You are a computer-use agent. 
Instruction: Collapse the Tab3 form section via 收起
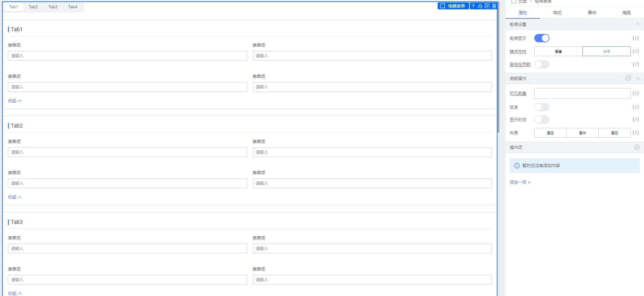(15, 293)
